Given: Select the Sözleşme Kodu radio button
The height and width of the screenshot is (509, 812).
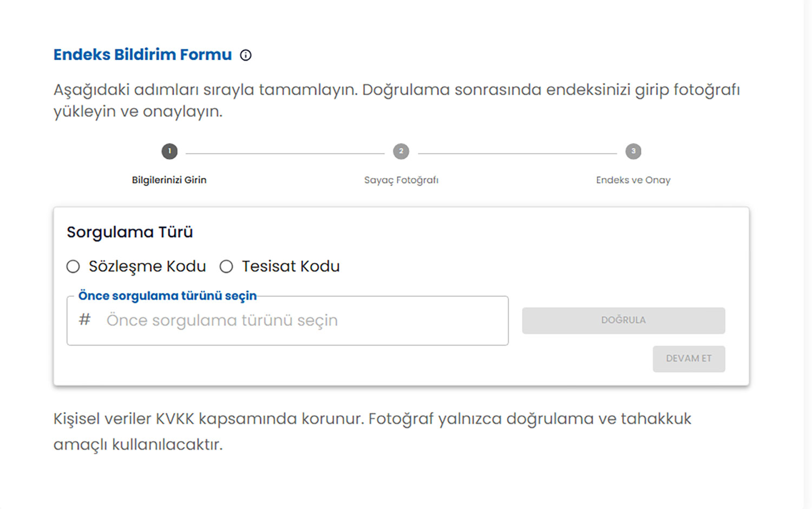Looking at the screenshot, I should click(73, 266).
